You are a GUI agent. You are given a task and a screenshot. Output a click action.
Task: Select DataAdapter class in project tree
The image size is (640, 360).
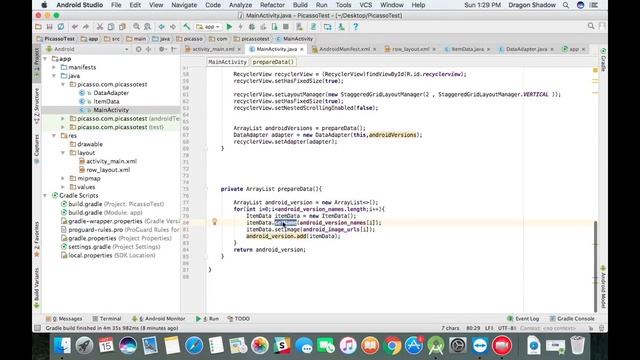coord(111,93)
